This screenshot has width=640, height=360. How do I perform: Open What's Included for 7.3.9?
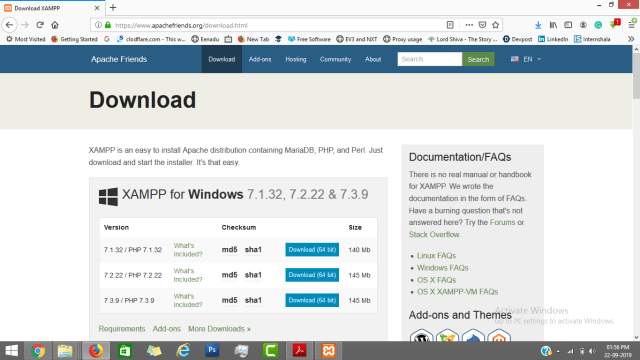tap(188, 300)
